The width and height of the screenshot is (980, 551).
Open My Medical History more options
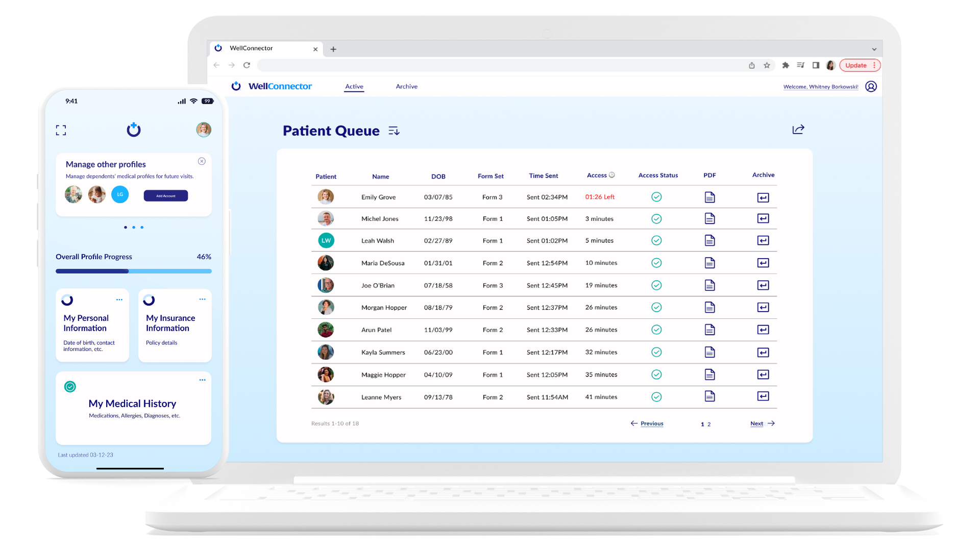tap(202, 380)
